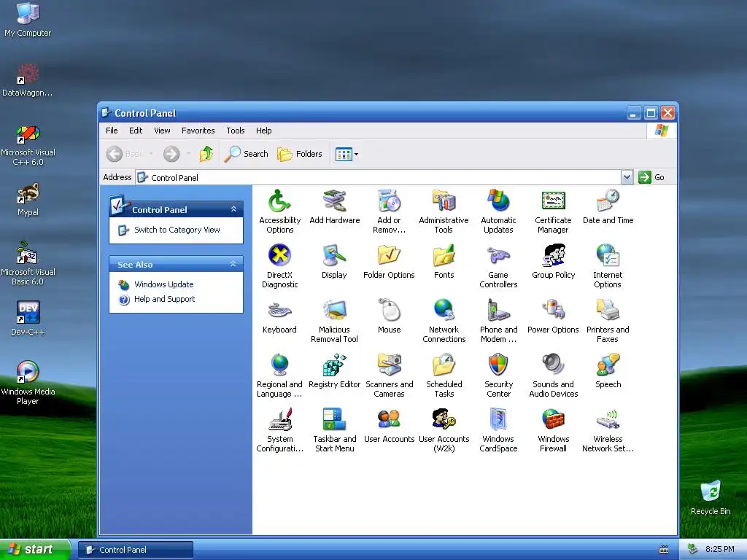Open Accessibility Options icon

(x=279, y=201)
